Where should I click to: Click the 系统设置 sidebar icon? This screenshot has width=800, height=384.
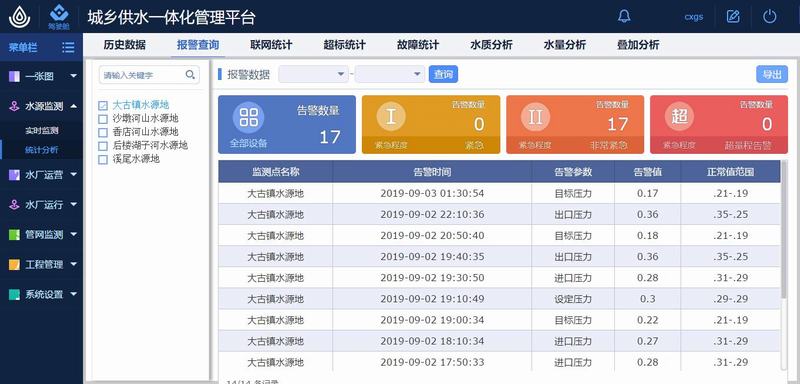pyautogui.click(x=15, y=294)
